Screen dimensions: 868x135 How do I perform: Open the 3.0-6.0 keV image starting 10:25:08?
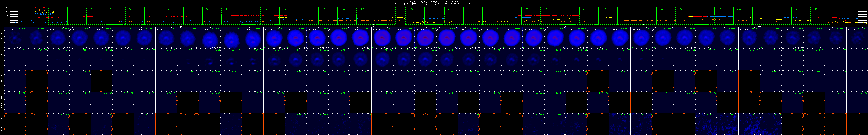pyautogui.click(x=274, y=38)
